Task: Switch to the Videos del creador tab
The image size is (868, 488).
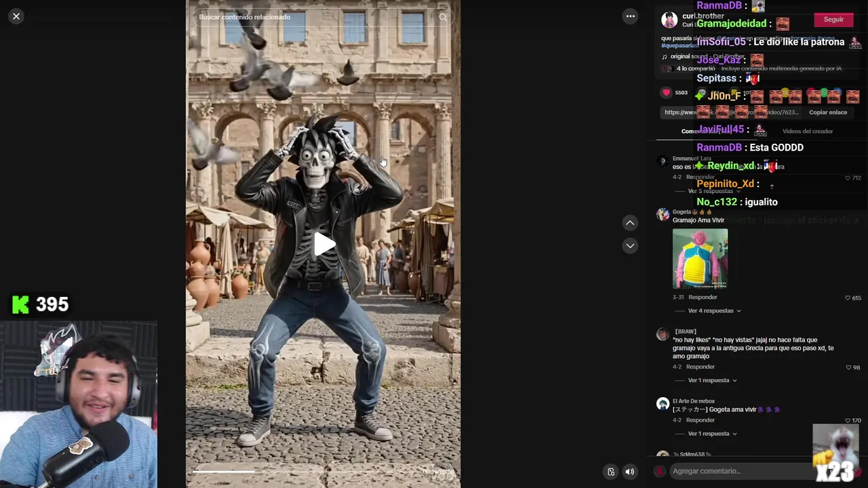Action: 807,131
